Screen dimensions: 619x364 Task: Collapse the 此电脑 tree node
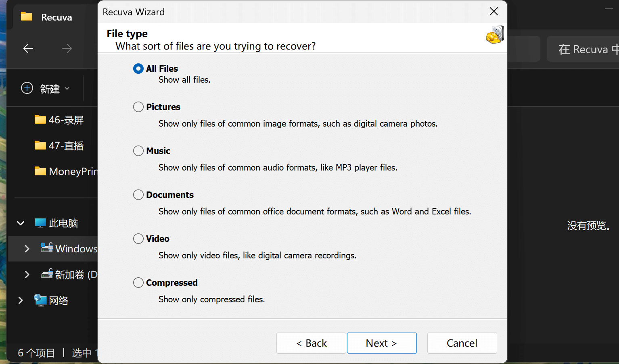(x=21, y=223)
